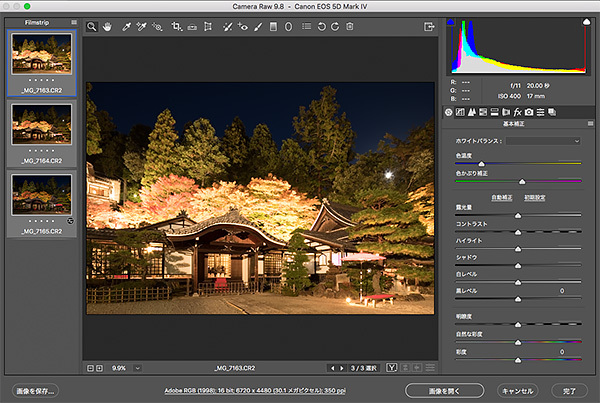Open the Presets panel tab

pos(540,112)
